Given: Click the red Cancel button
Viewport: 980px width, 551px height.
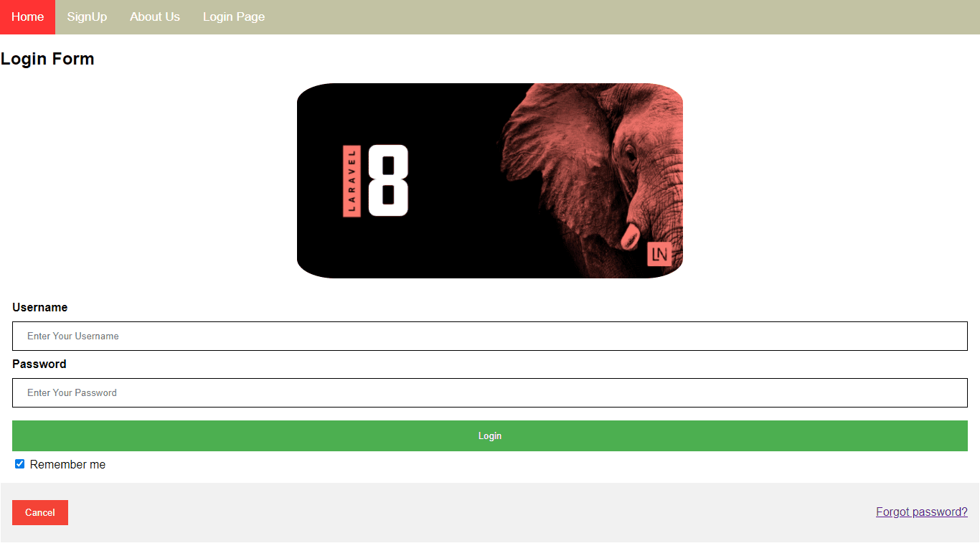Looking at the screenshot, I should (40, 512).
